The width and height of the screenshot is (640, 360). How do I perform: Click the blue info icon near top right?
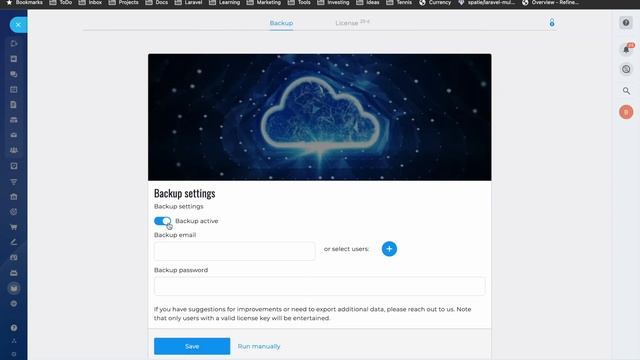pyautogui.click(x=552, y=23)
